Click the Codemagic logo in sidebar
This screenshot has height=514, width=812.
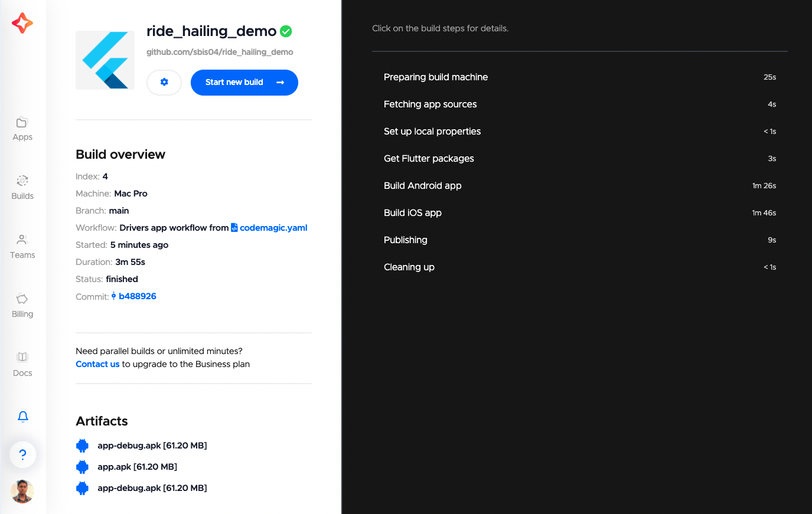coord(22,23)
